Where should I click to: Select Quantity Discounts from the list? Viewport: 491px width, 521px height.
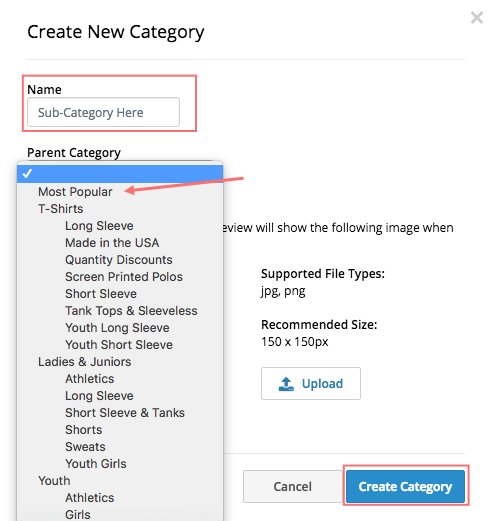coord(120,260)
